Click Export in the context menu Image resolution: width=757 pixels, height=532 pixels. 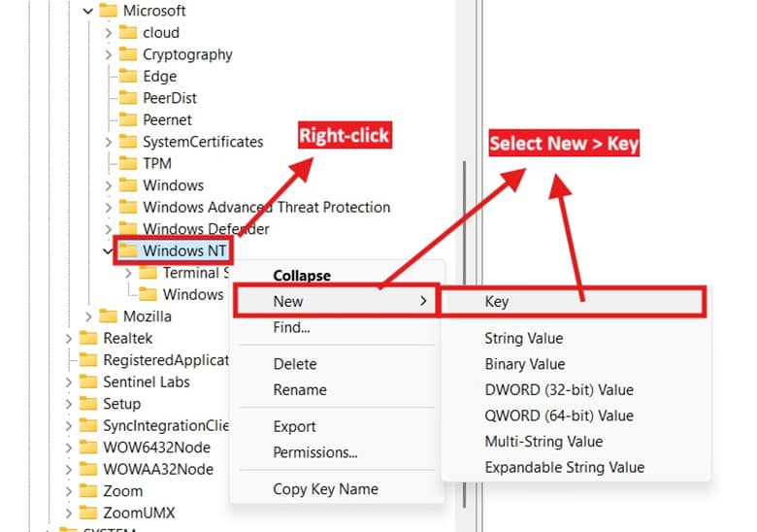click(x=294, y=426)
